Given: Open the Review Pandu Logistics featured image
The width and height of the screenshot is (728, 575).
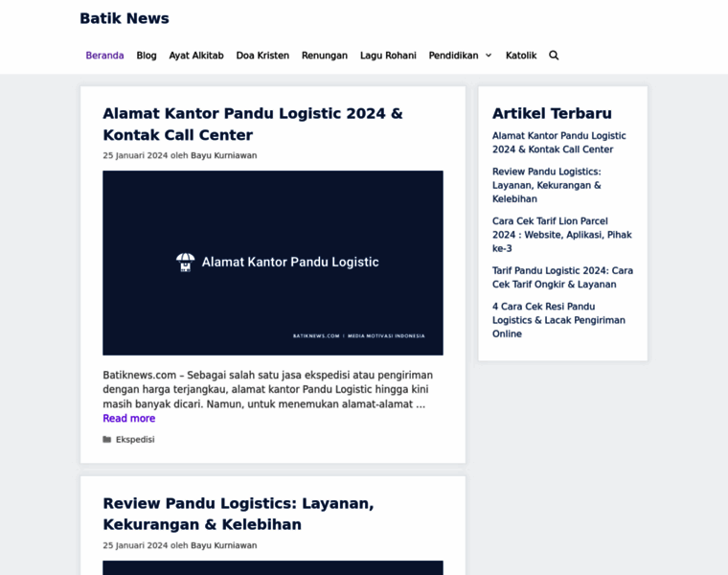Looking at the screenshot, I should [x=273, y=567].
